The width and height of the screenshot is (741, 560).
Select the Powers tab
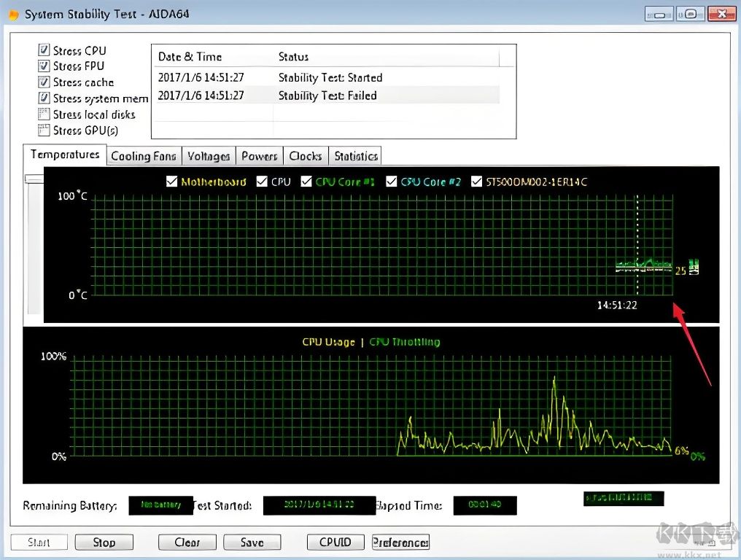(x=260, y=156)
